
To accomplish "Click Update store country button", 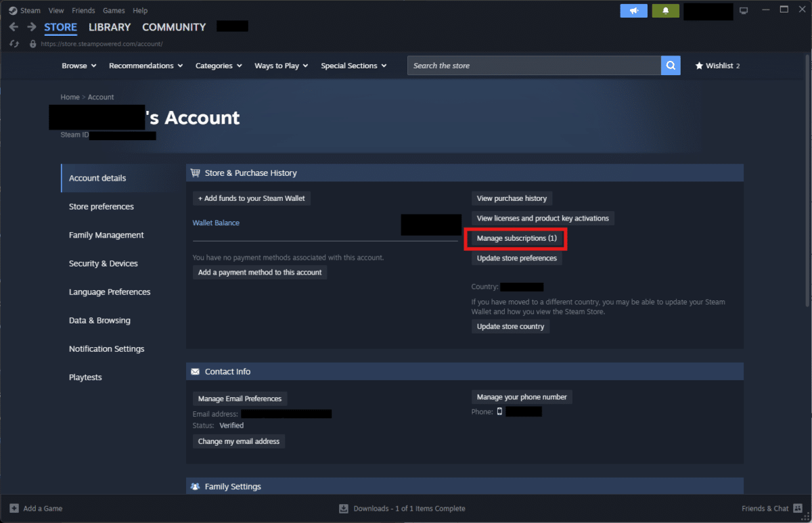I will 510,326.
